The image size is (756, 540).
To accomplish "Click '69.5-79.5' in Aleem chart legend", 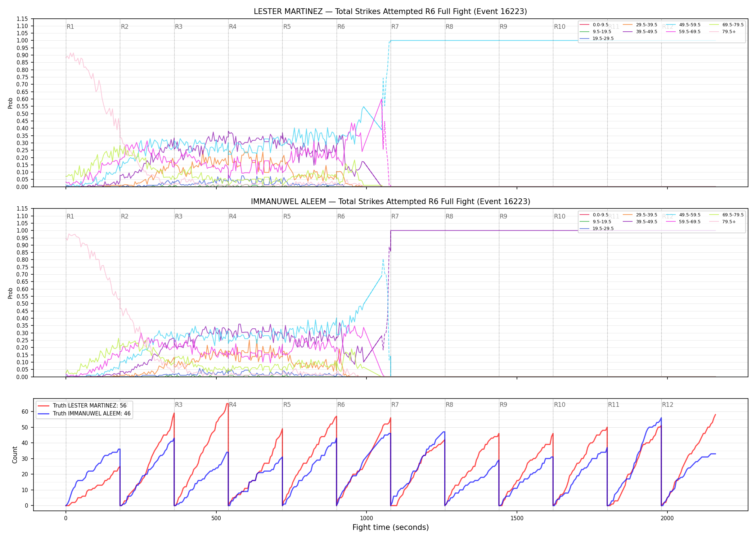I will pos(733,215).
